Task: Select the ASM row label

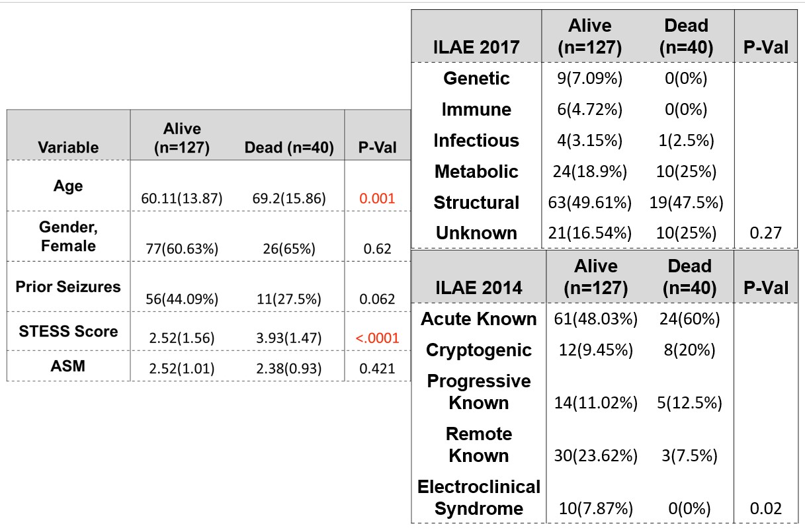Action: [x=68, y=365]
